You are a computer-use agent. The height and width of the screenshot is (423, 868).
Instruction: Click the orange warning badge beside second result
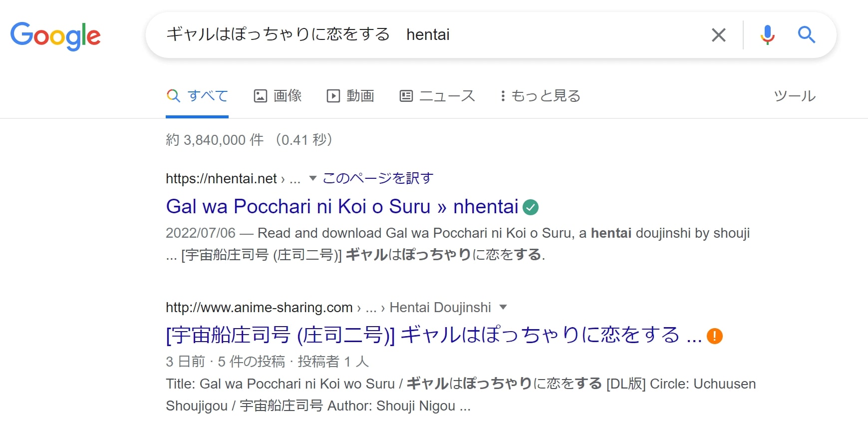[x=715, y=336]
